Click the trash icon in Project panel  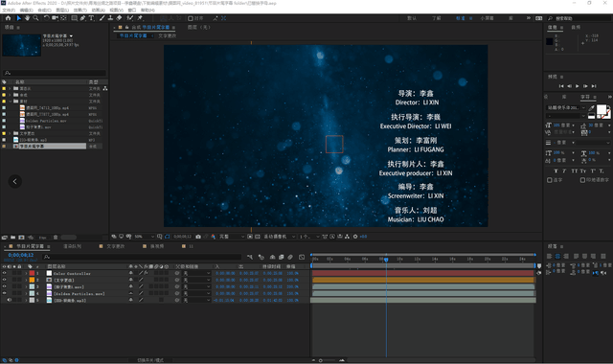point(56,238)
